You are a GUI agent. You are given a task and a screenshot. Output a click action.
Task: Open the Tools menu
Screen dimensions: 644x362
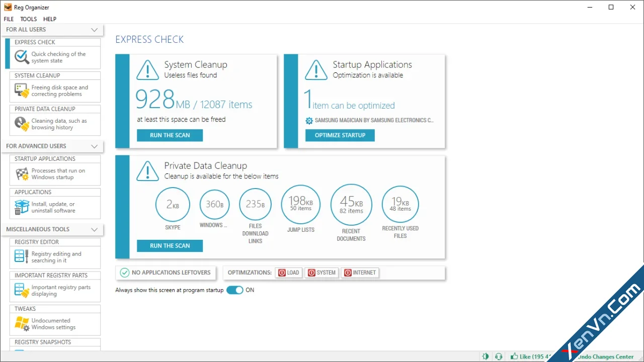tap(29, 19)
